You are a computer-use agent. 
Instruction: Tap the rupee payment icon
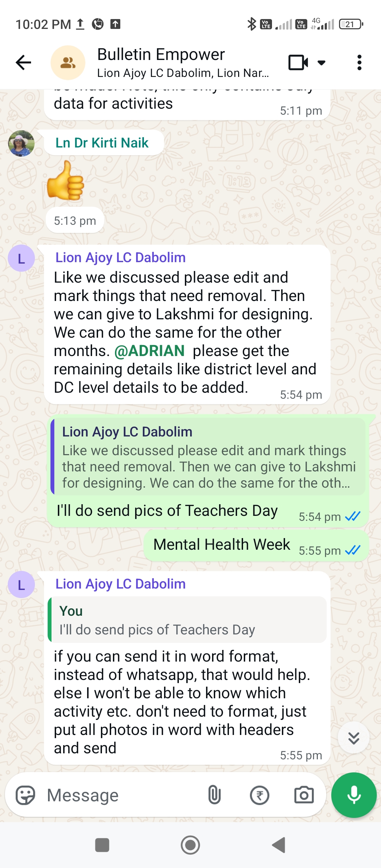tap(260, 795)
